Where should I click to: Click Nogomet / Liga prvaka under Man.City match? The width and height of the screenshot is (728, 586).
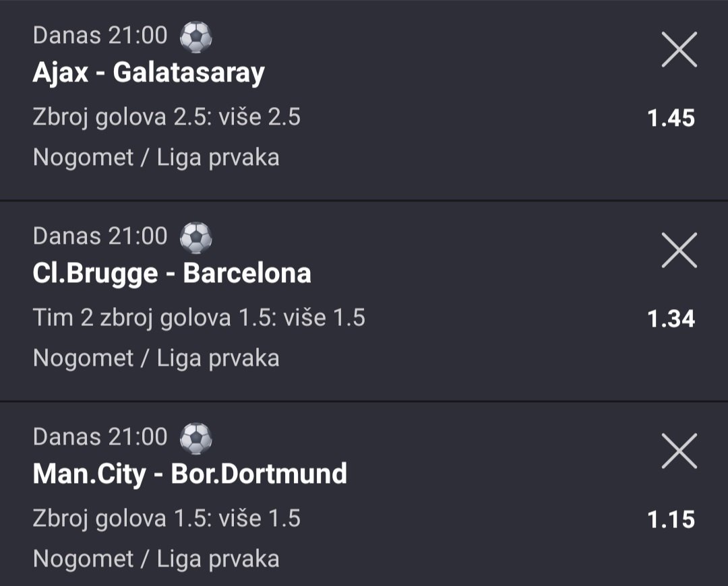[x=156, y=559]
